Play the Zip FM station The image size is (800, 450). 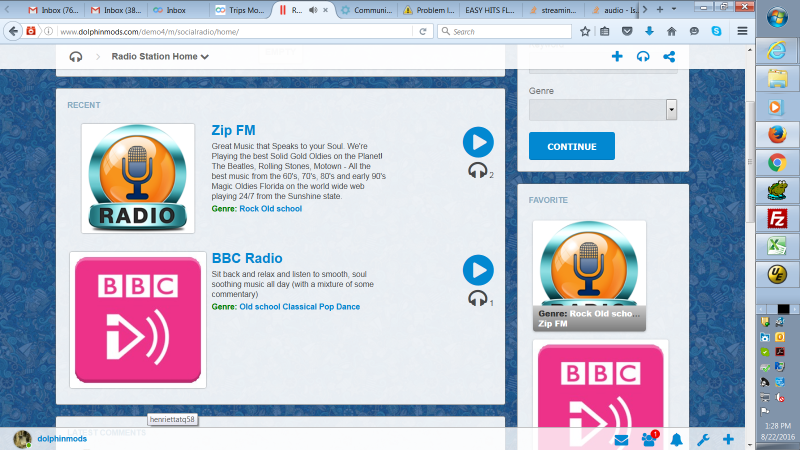pyautogui.click(x=478, y=142)
